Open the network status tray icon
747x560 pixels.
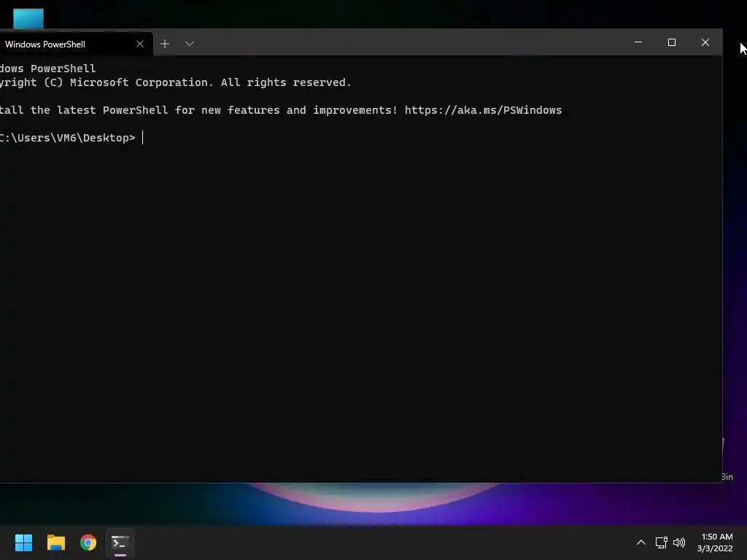tap(661, 542)
